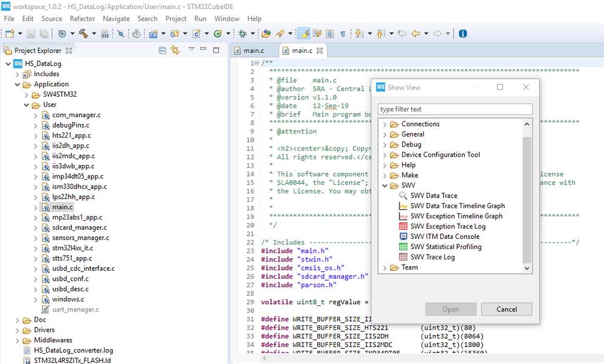Open the manage build configurations icon

[x=62, y=33]
